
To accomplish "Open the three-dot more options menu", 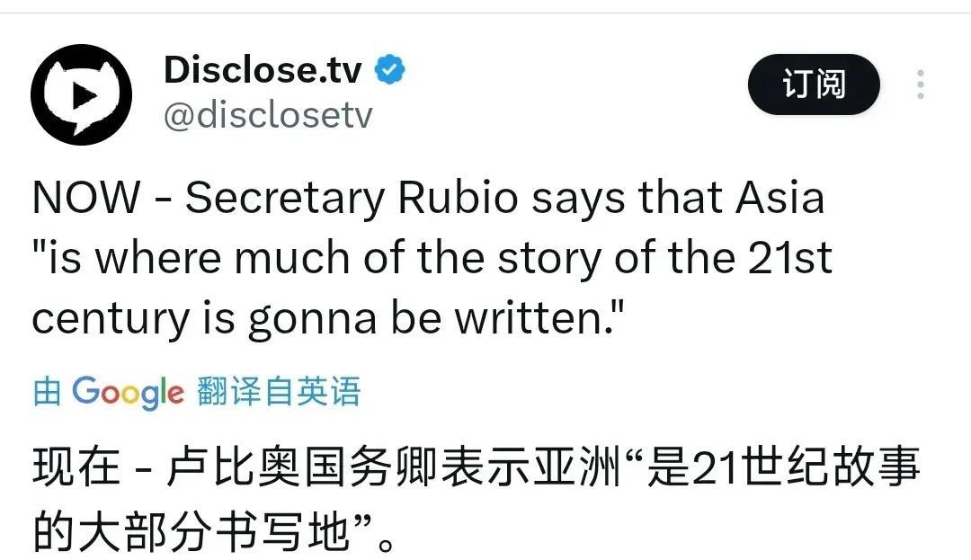I will (921, 84).
